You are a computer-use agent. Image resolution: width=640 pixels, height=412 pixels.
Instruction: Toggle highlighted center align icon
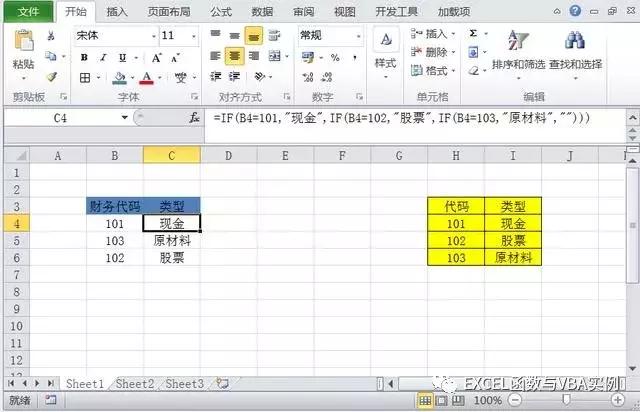tap(235, 56)
